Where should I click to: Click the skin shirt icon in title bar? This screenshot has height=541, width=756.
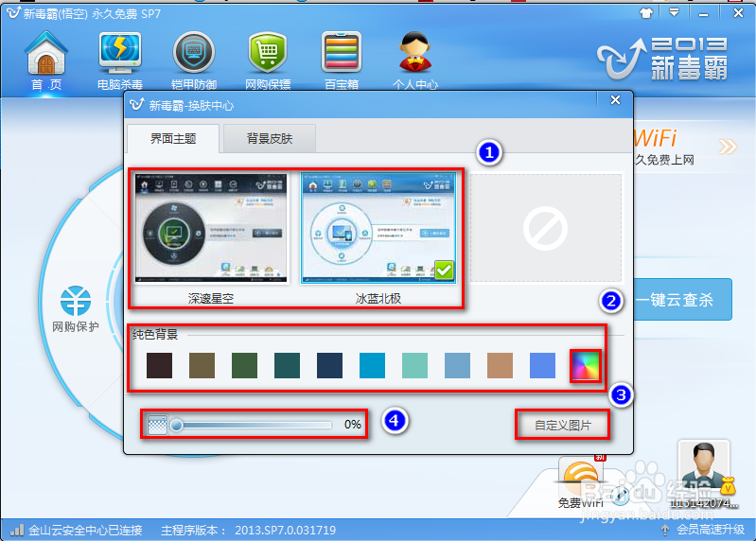646,13
